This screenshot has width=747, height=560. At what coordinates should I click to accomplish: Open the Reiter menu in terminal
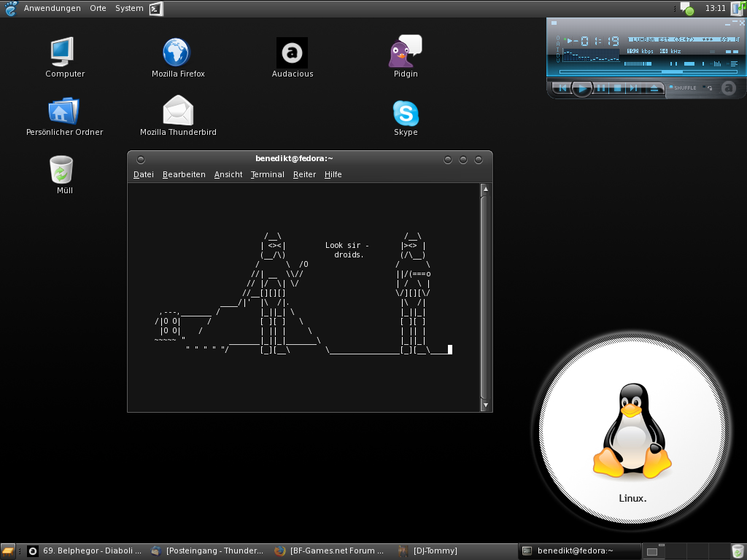[304, 174]
